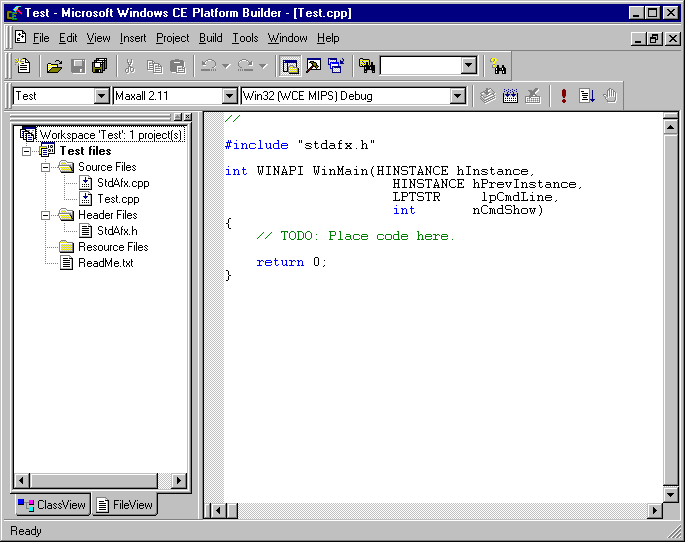Open the Find combo box dropdown arrow

[x=468, y=66]
